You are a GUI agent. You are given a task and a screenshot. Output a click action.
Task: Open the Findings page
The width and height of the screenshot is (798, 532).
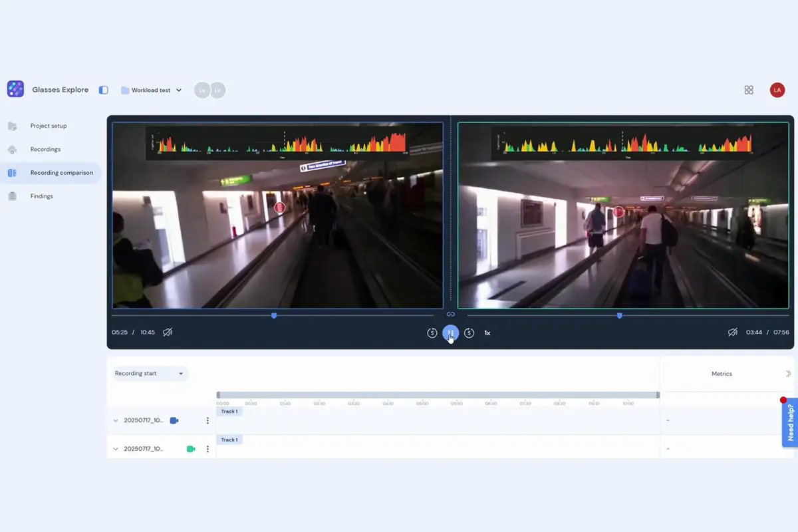pos(41,196)
